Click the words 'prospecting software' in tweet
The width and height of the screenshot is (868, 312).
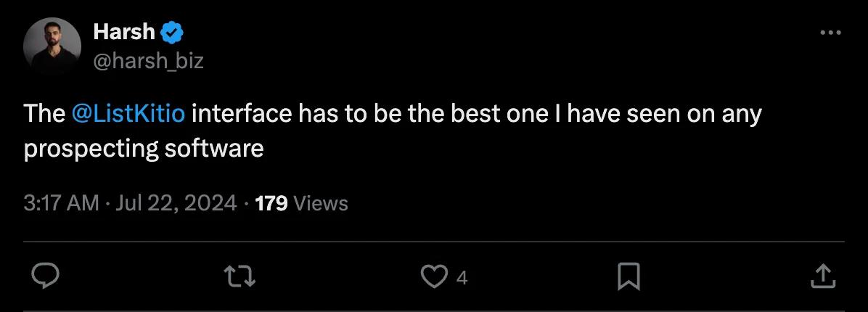coord(144,149)
